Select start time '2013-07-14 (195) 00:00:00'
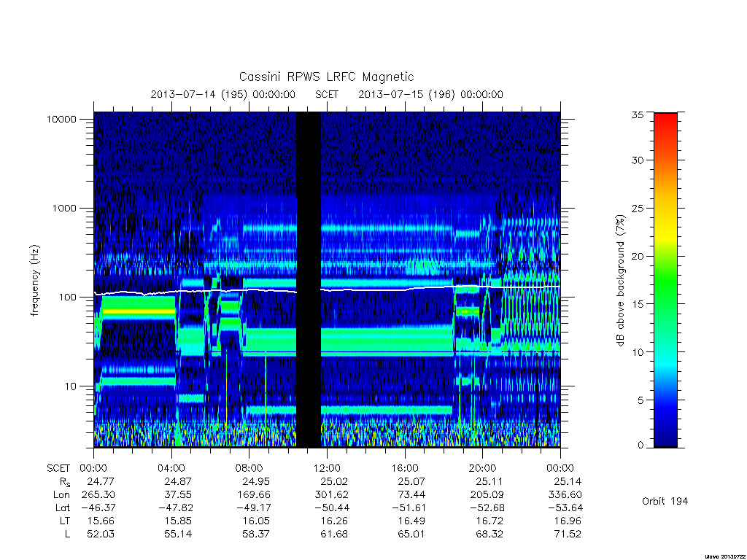The image size is (747, 560). click(223, 94)
